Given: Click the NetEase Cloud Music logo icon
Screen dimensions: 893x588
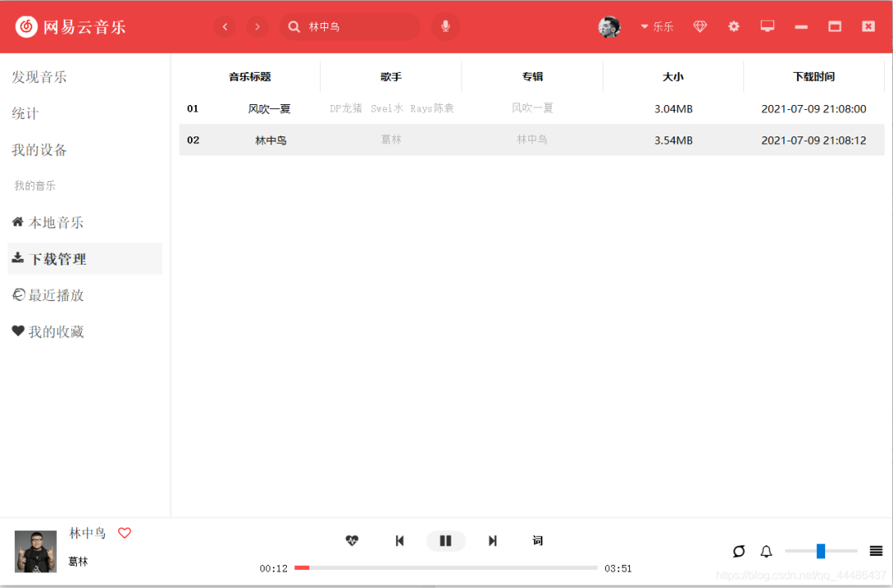Looking at the screenshot, I should (x=26, y=26).
